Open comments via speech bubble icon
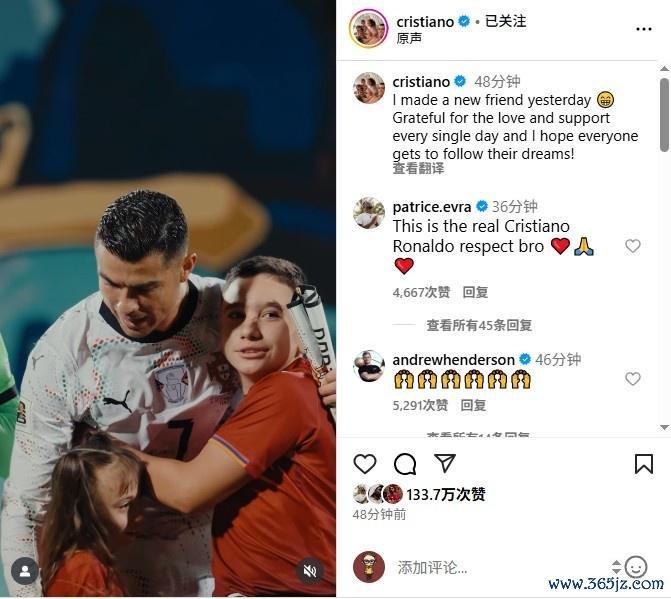This screenshot has height=599, width=671. pos(405,464)
